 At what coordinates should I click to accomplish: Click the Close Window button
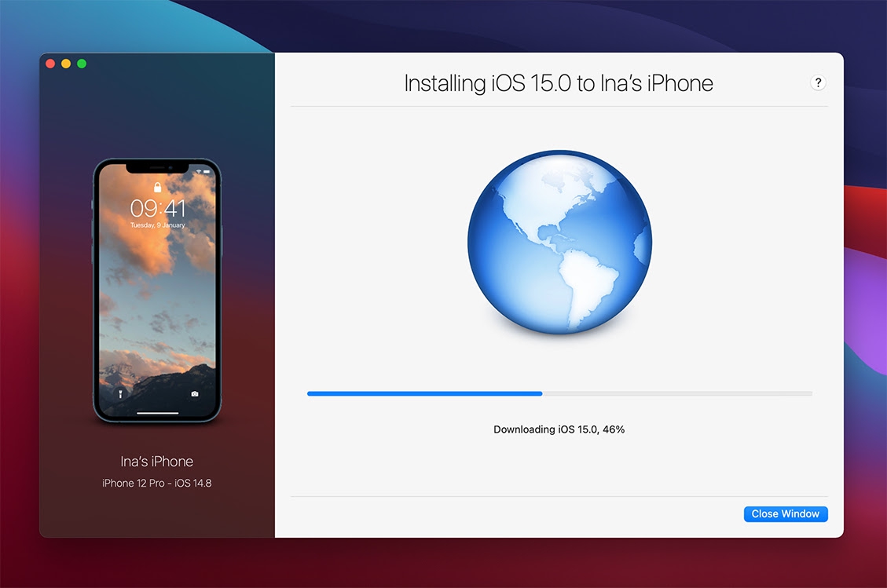(x=785, y=514)
